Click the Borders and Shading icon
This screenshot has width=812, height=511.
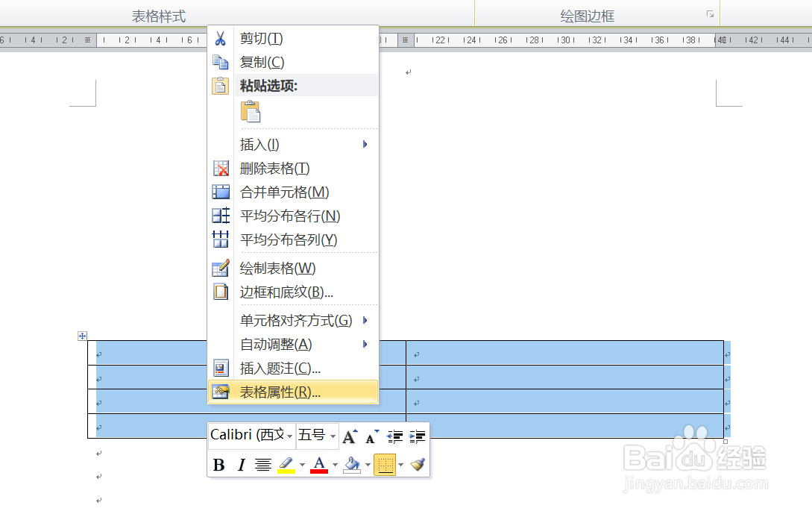(x=221, y=292)
